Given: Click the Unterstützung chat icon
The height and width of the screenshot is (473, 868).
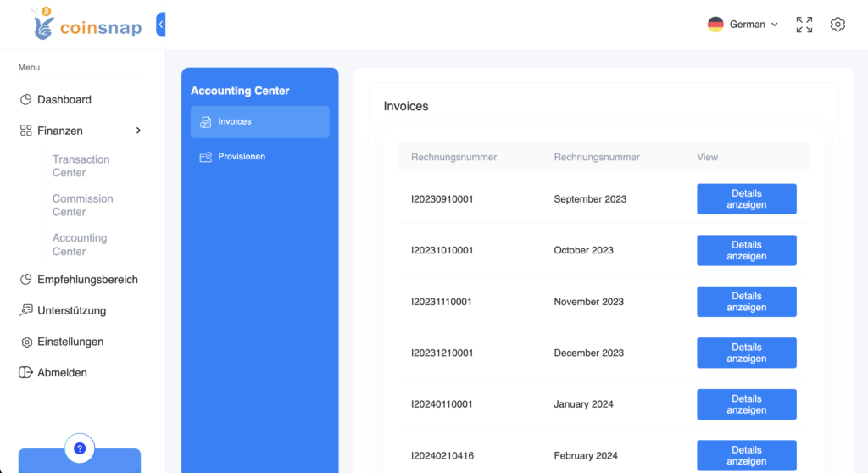Looking at the screenshot, I should (x=26, y=310).
